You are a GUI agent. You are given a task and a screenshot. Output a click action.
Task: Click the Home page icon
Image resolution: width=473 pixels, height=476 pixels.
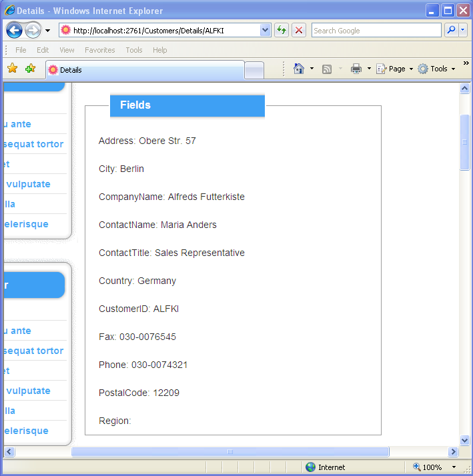[x=299, y=69]
